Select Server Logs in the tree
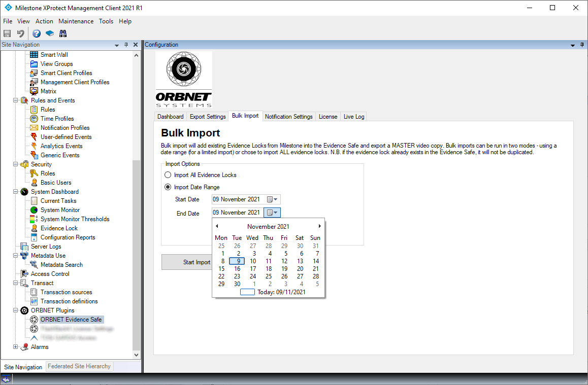This screenshot has height=385, width=588. point(46,247)
